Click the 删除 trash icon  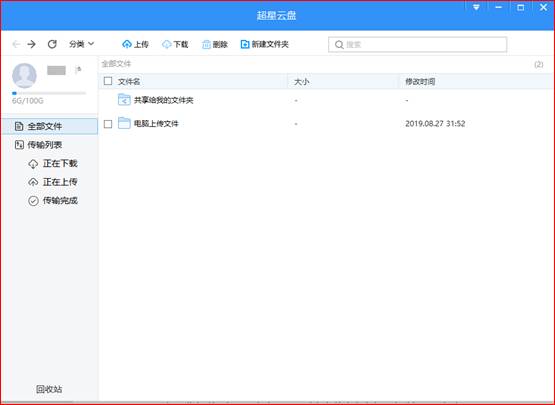(206, 44)
